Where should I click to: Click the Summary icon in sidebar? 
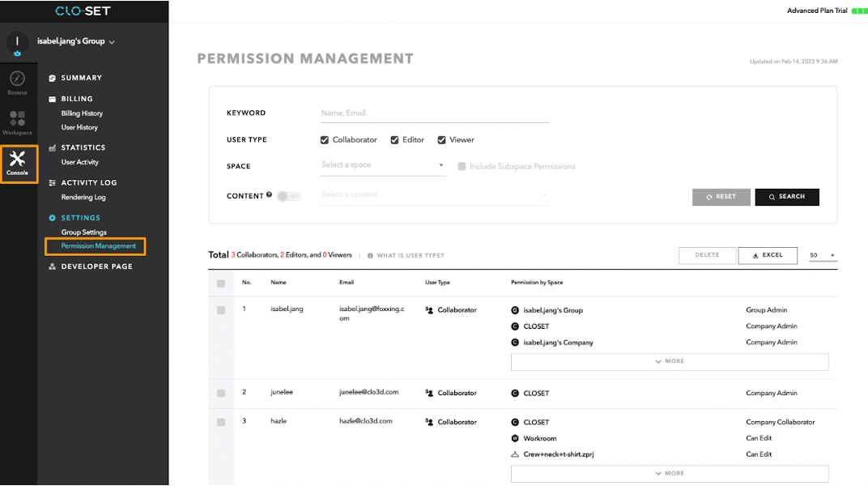[53, 77]
